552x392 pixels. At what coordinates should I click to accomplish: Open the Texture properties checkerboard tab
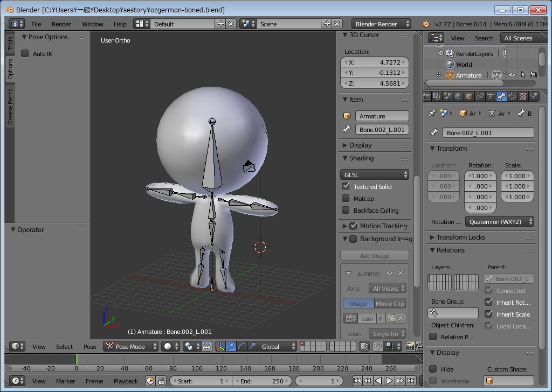[x=523, y=96]
